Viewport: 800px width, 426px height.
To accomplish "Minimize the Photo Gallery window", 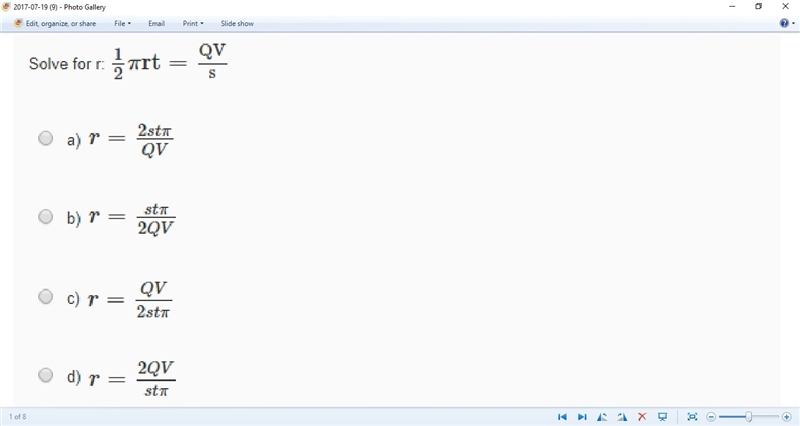I will tap(732, 7).
